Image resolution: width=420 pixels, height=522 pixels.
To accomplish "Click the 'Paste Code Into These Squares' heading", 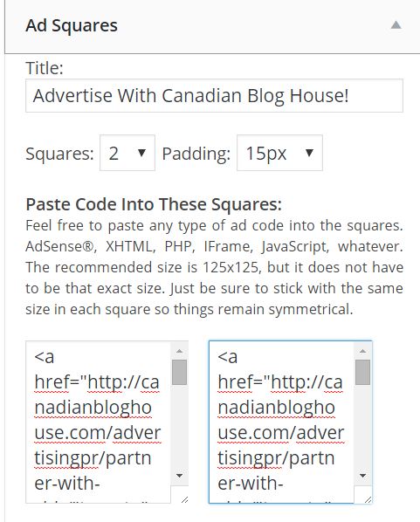I will (x=154, y=204).
